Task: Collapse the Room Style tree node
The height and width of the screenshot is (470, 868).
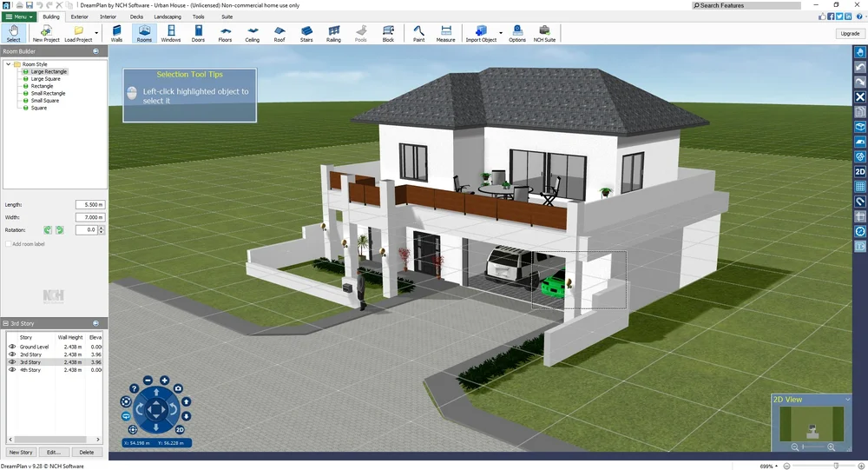Action: (x=8, y=64)
